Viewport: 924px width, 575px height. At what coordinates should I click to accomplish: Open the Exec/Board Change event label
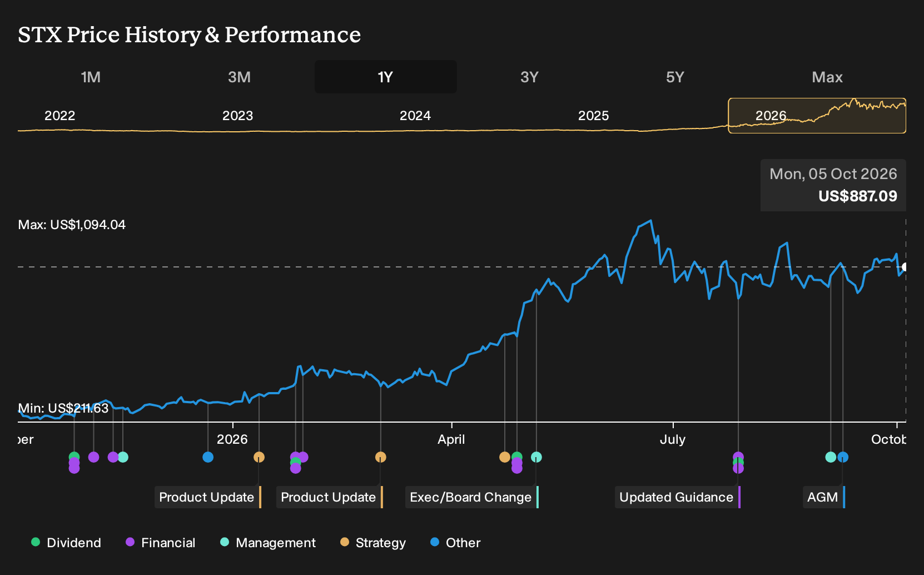[472, 497]
